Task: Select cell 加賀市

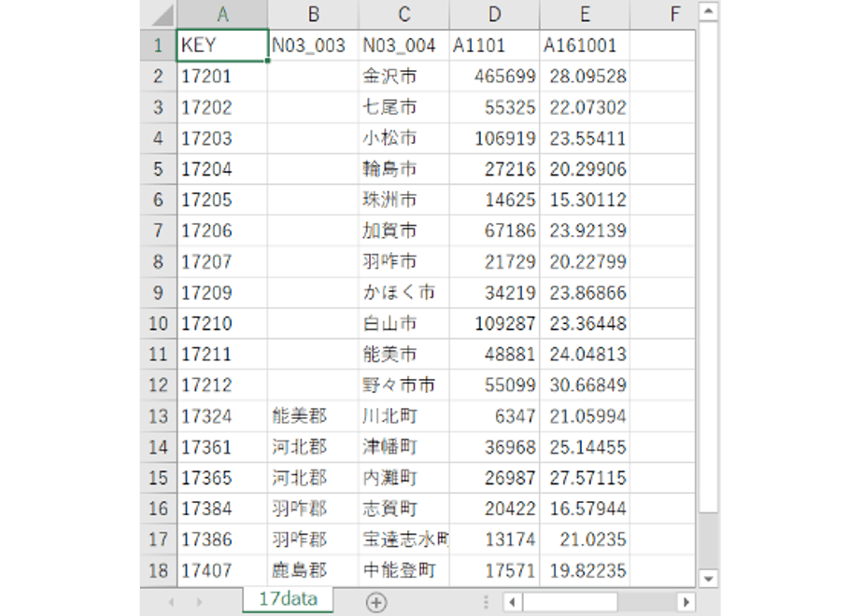Action: pyautogui.click(x=404, y=231)
